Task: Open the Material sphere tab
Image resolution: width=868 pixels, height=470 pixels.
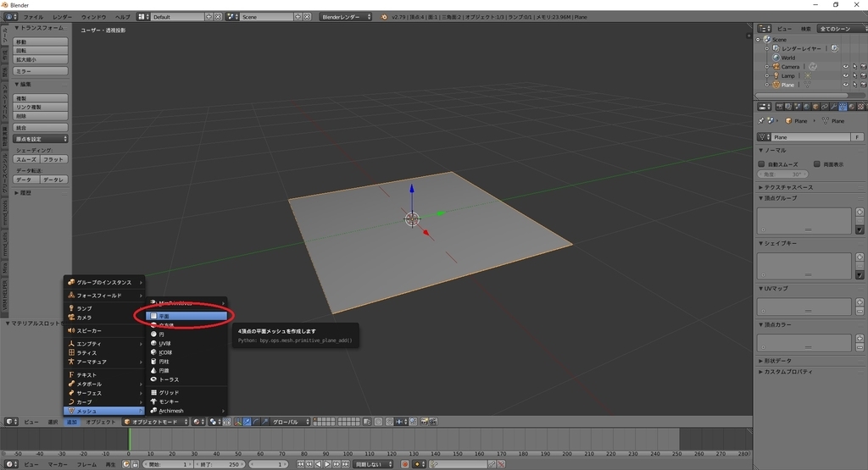Action: pyautogui.click(x=851, y=107)
